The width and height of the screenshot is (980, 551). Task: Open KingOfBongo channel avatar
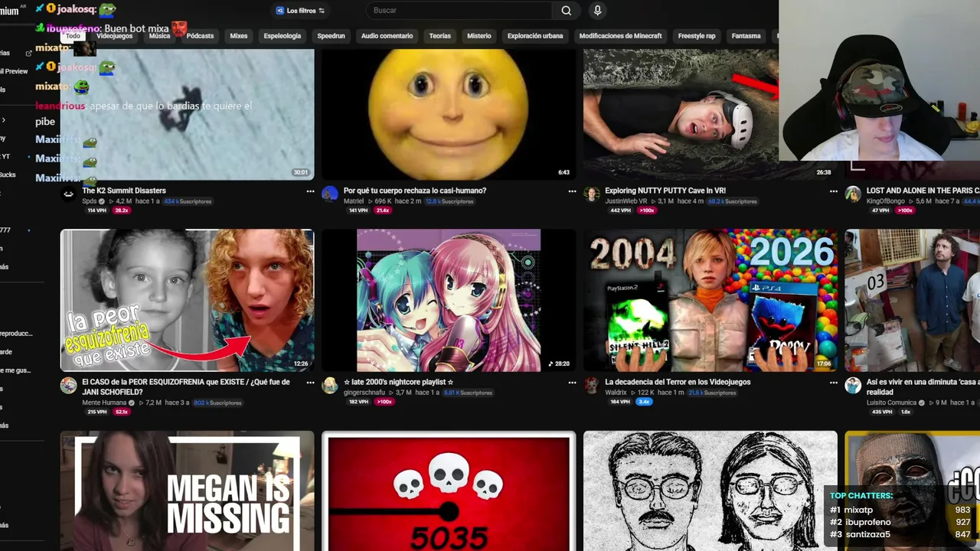pyautogui.click(x=853, y=194)
